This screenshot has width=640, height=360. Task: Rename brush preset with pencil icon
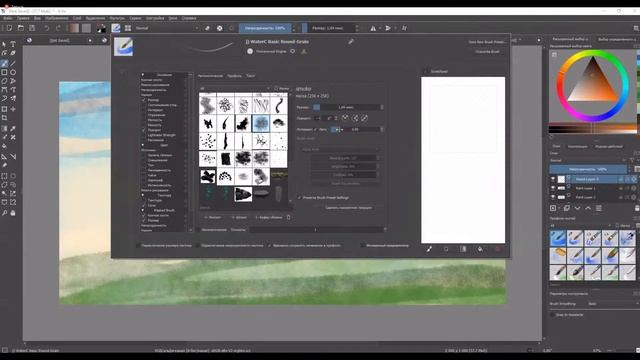pos(351,41)
